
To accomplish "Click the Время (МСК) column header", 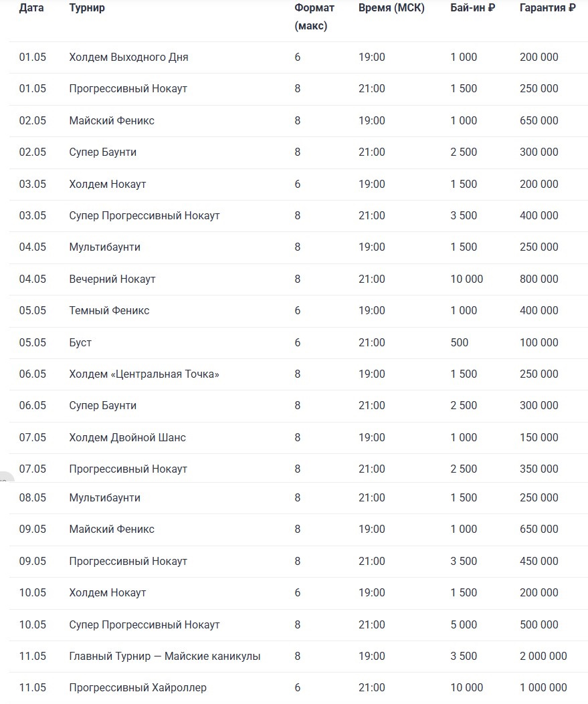I will click(391, 7).
